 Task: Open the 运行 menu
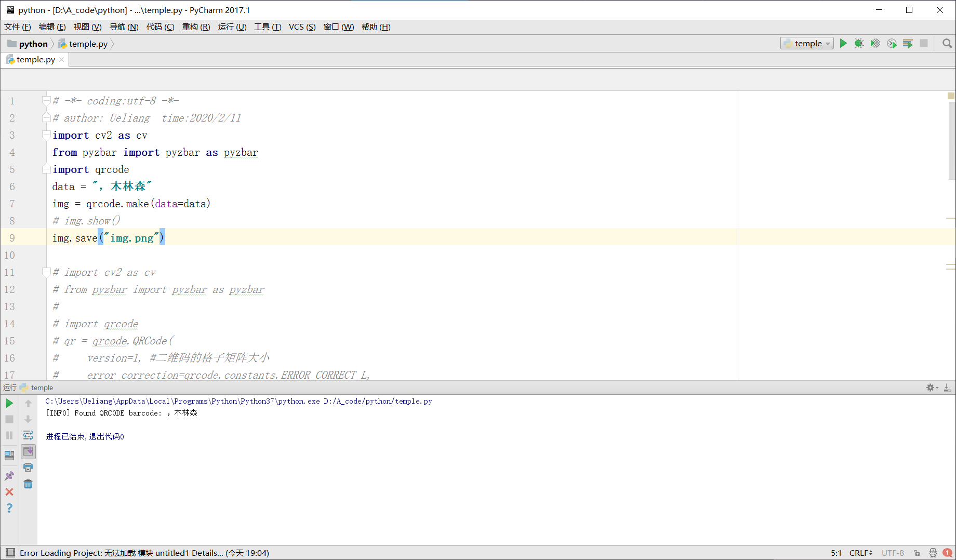(232, 26)
